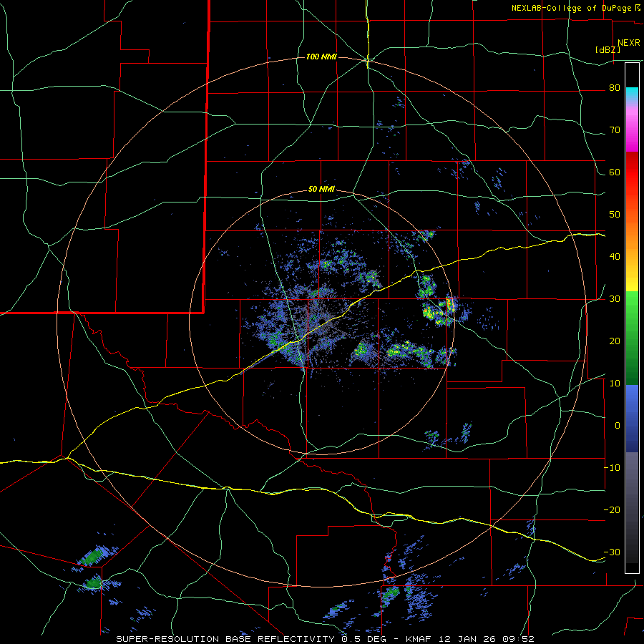Click the 0 value on the dBZ scale
The image size is (644, 644).
point(618,426)
